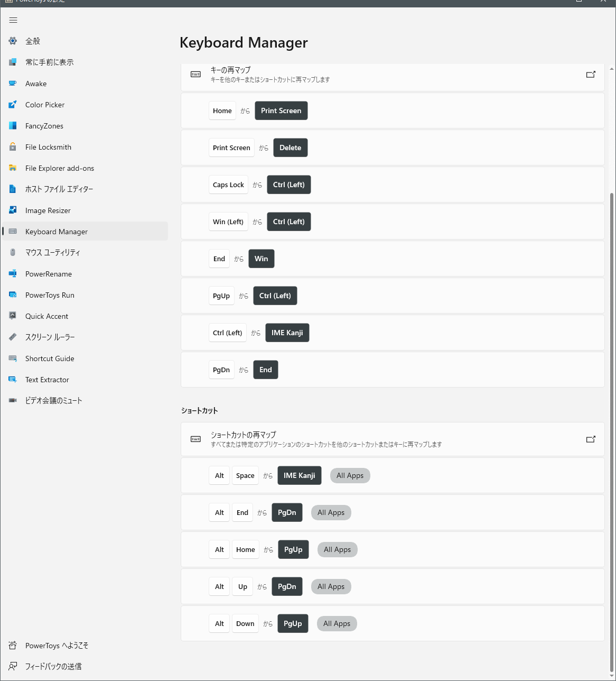Open PowerToys へようこそ page
The width and height of the screenshot is (616, 681).
[85, 646]
